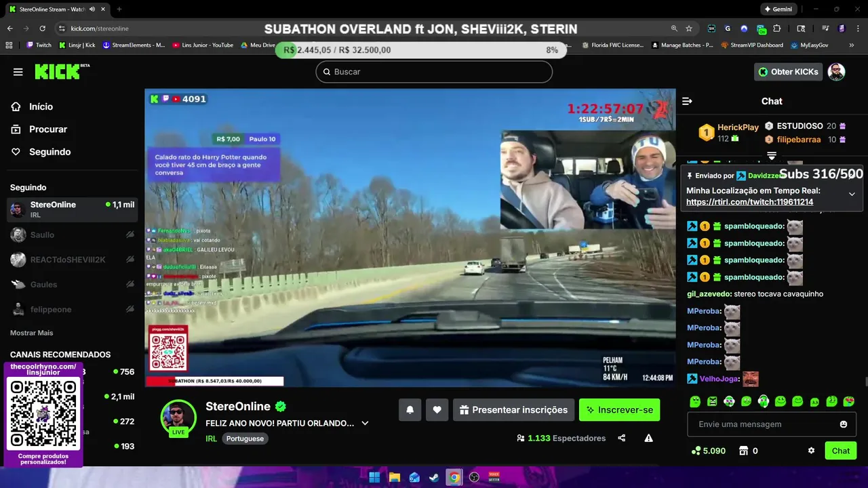
Task: Open Chrome three-dot menu
Action: pyautogui.click(x=858, y=28)
